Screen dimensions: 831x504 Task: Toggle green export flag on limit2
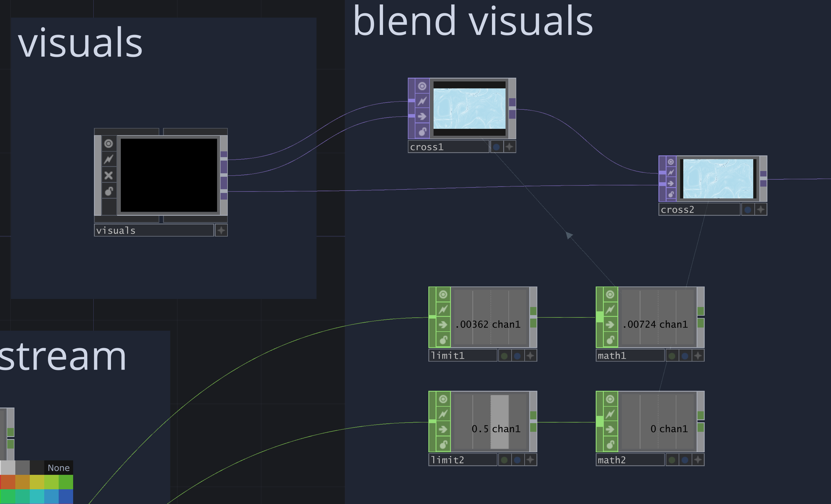pyautogui.click(x=504, y=460)
